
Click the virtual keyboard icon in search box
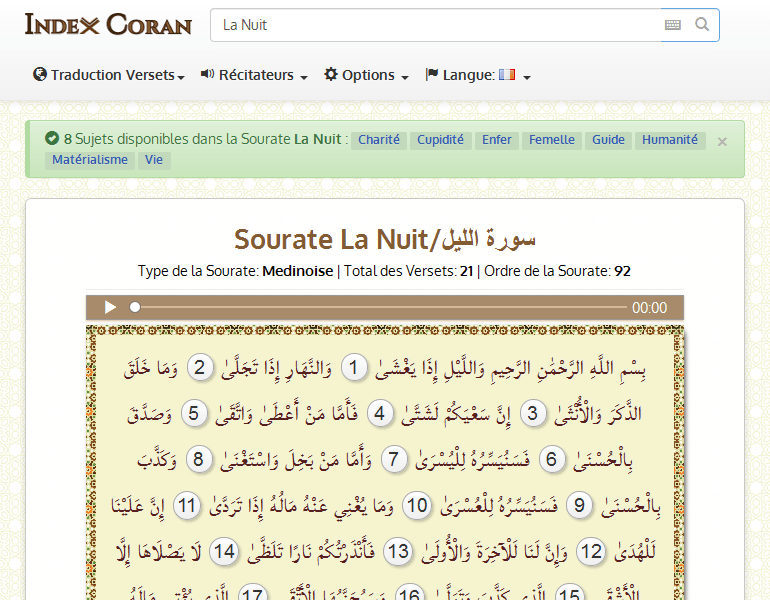tap(673, 25)
